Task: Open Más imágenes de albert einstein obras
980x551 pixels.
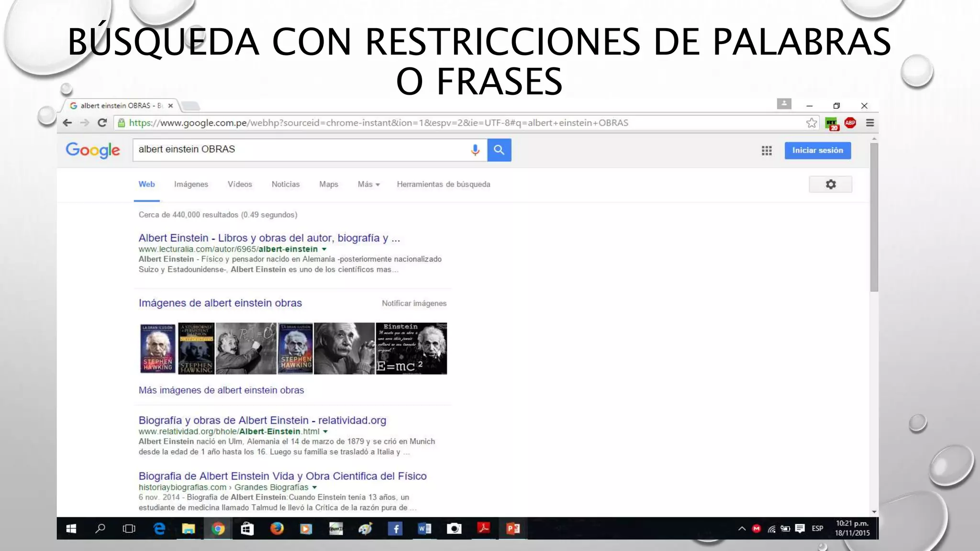Action: [221, 390]
